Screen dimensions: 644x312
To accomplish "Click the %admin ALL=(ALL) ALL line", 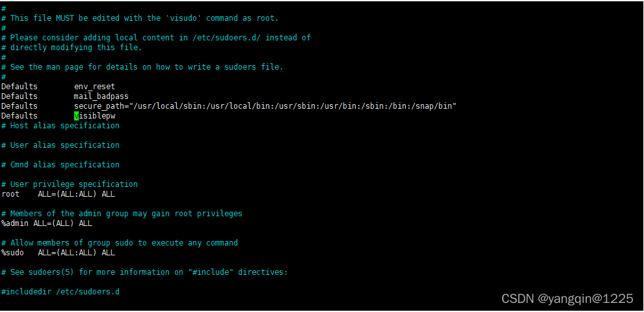I will coord(47,223).
